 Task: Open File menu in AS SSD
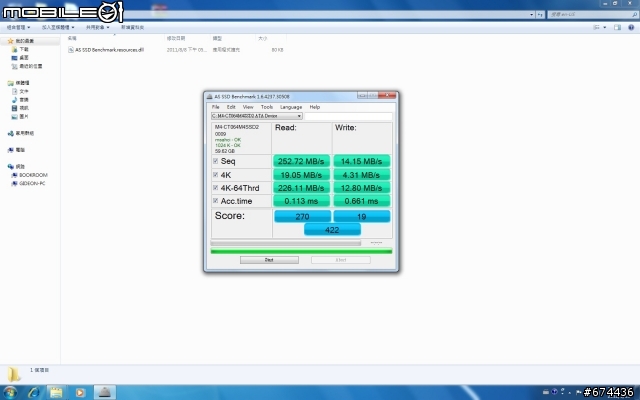click(x=216, y=107)
